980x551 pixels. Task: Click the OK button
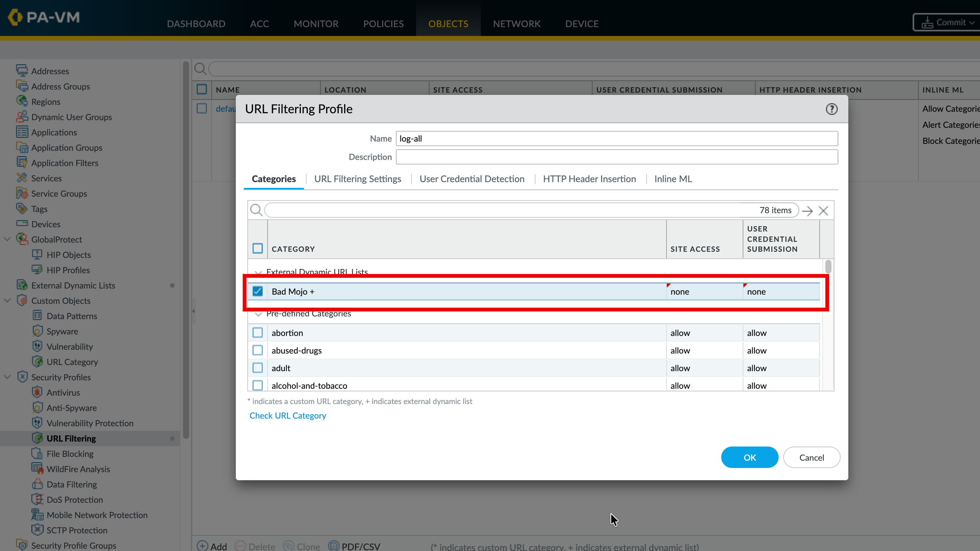[749, 457]
